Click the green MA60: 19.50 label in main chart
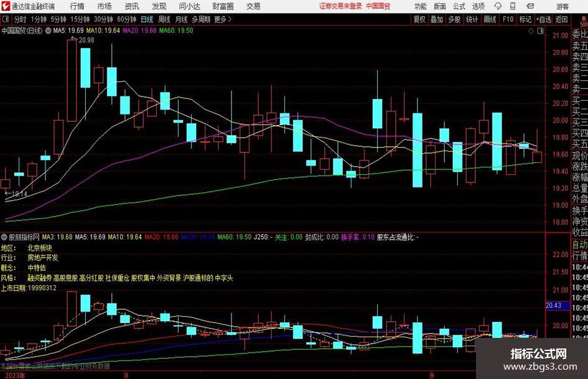 click(176, 30)
